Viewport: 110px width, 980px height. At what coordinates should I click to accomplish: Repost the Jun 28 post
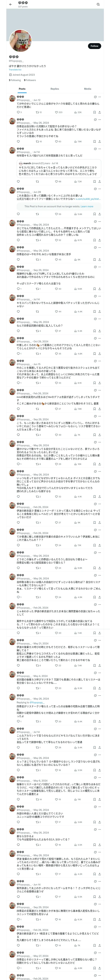[37, 214]
